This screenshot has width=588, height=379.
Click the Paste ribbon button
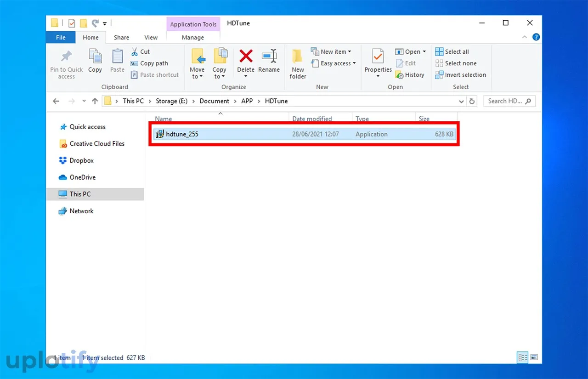point(117,61)
